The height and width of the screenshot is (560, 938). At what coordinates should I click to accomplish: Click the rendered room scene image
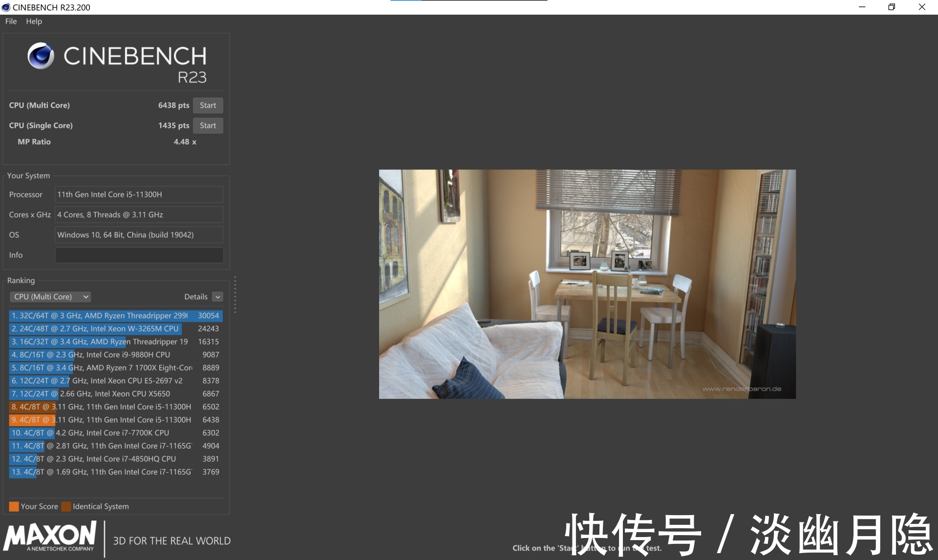coord(587,284)
